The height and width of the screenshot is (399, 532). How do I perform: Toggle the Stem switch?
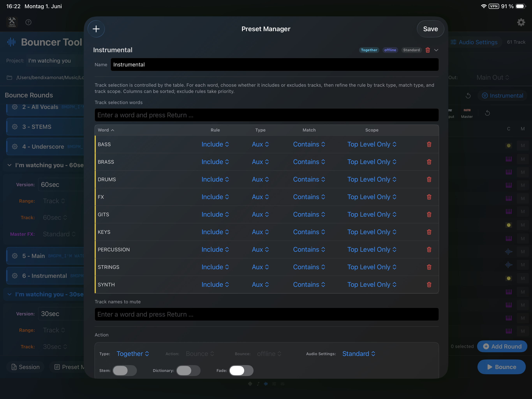[x=125, y=371]
